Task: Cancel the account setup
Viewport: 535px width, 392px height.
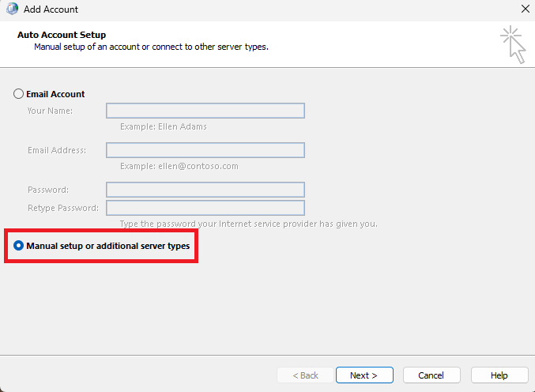Action: coord(431,375)
